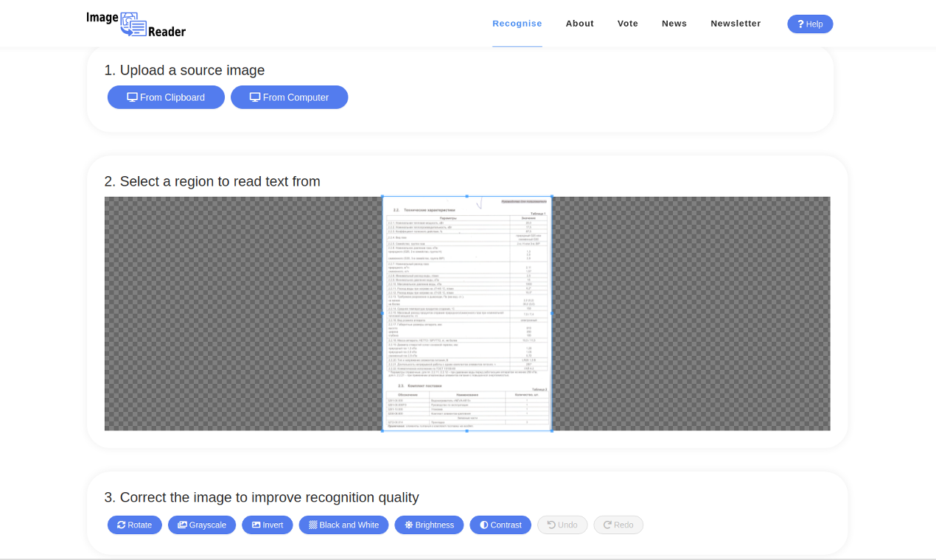
Task: Open the Help button in header
Action: pos(810,24)
